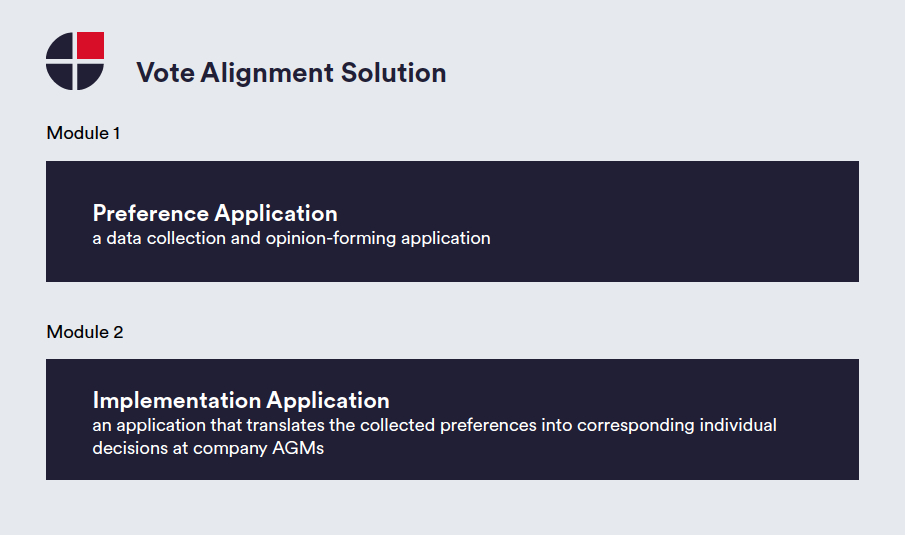Open the Preference Application title
Screen dimensions: 905x535
[215, 214]
